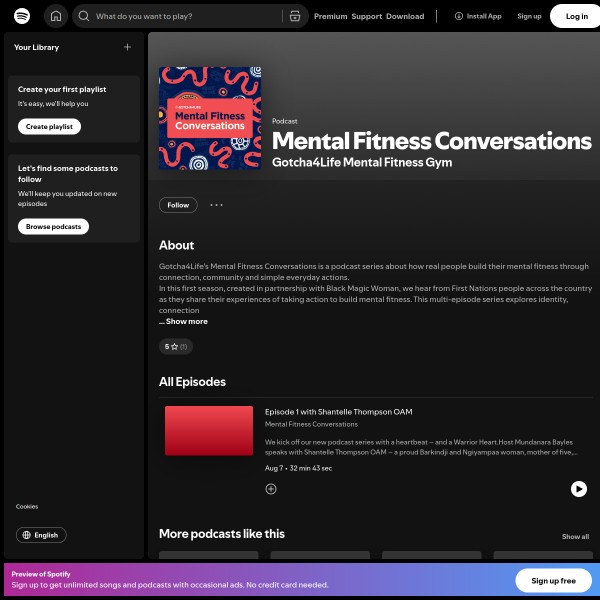
Task: Click the search magnifier icon
Action: (x=84, y=16)
